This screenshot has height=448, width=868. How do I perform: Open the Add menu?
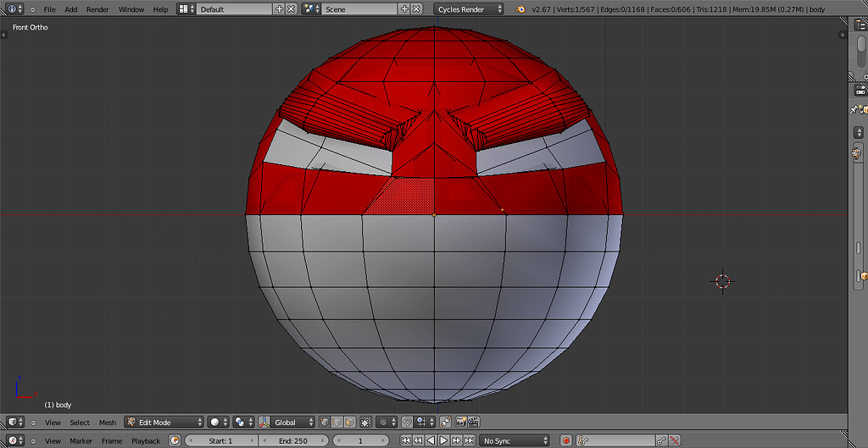tap(71, 9)
